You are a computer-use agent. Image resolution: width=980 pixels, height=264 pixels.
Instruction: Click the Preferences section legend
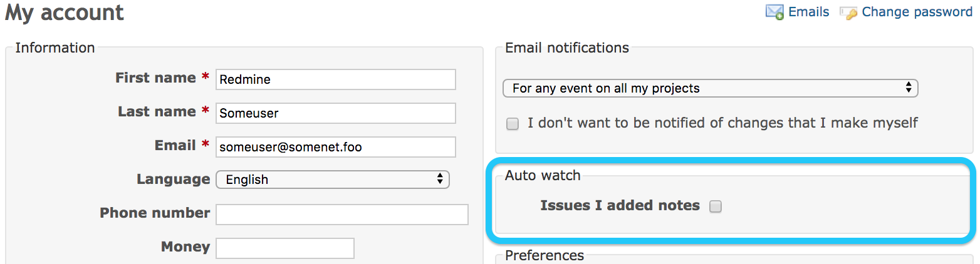[545, 255]
